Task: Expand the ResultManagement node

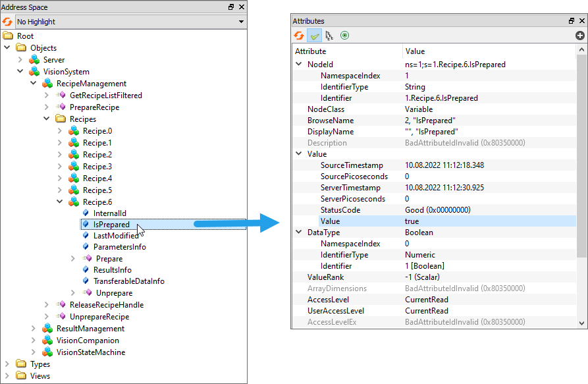Action: click(34, 329)
